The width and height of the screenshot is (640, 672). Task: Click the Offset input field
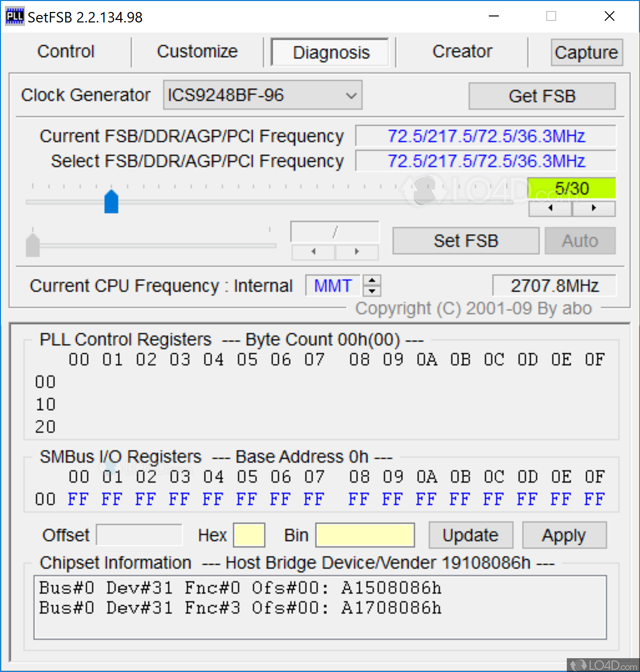[x=139, y=535]
